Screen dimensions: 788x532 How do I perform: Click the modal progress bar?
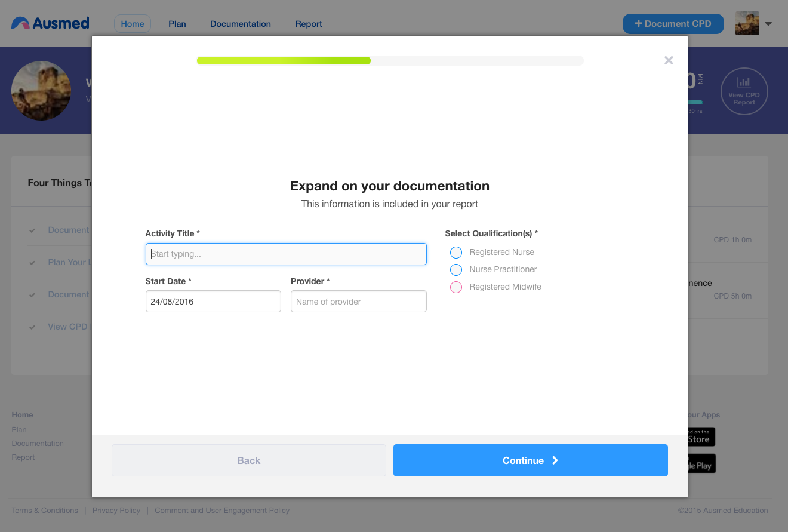[x=390, y=60]
